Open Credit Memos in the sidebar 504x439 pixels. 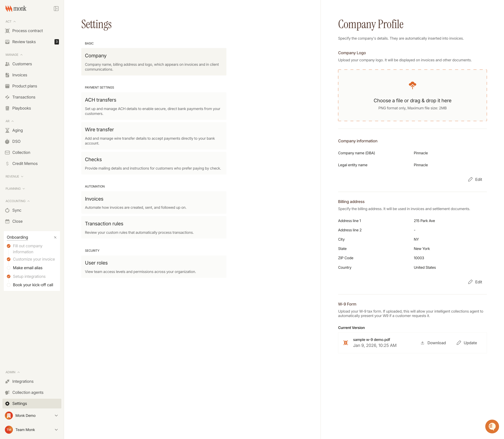pos(25,163)
